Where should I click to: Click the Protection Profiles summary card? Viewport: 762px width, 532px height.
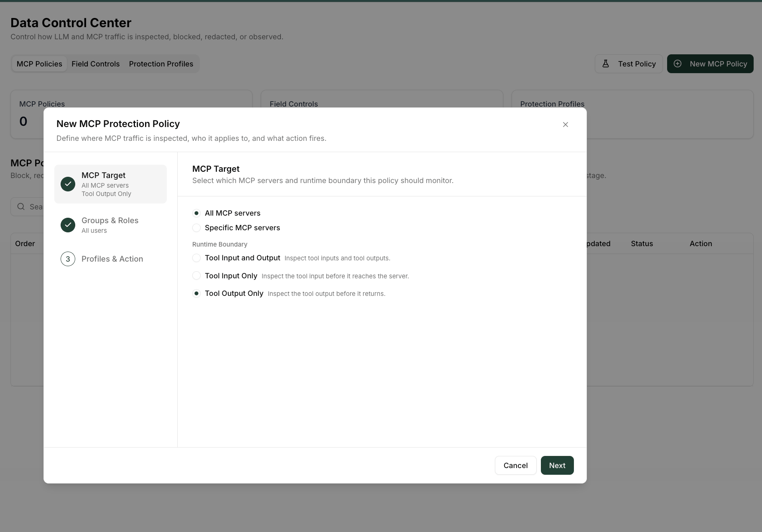click(x=632, y=114)
